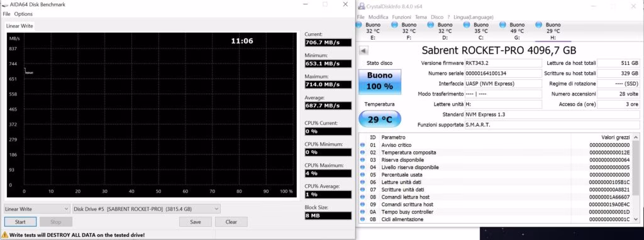Click the Avviso critico status indicator

tap(363, 145)
